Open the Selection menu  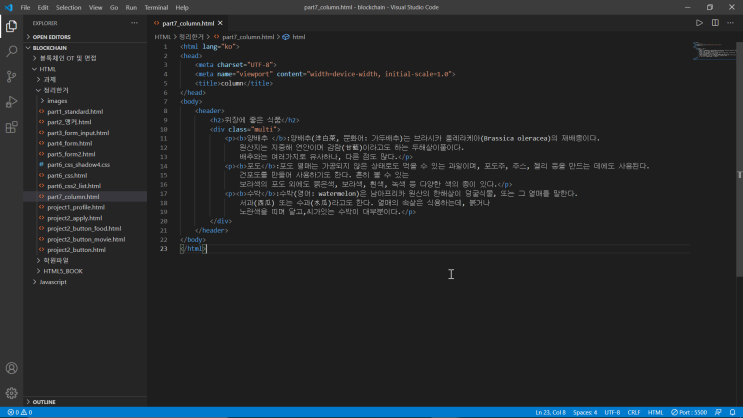click(x=68, y=8)
